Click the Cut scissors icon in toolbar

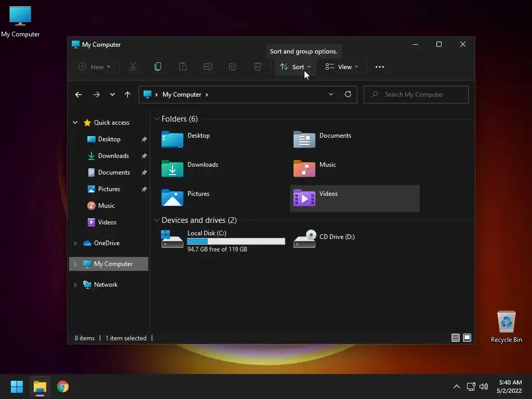pos(132,67)
